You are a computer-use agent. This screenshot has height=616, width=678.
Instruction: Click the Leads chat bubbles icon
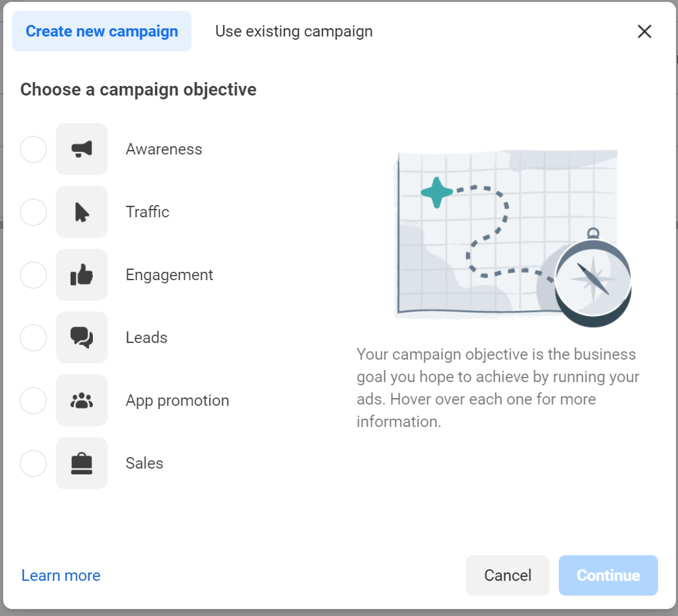point(81,338)
